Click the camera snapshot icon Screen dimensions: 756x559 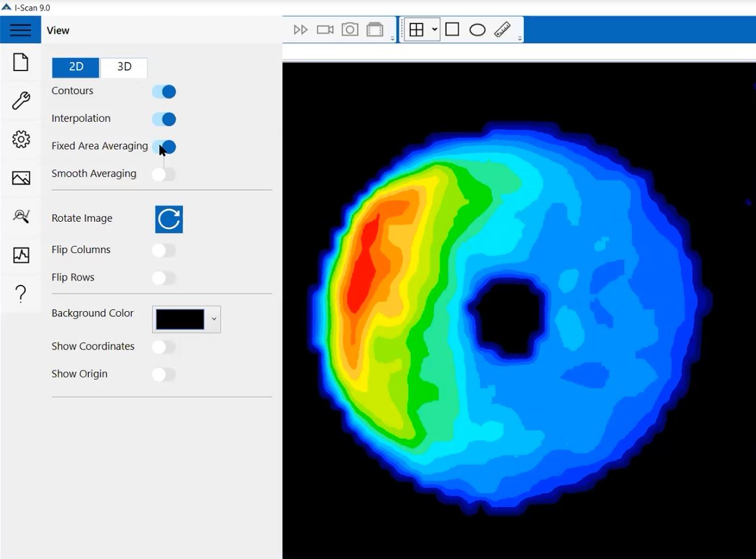[x=350, y=30]
